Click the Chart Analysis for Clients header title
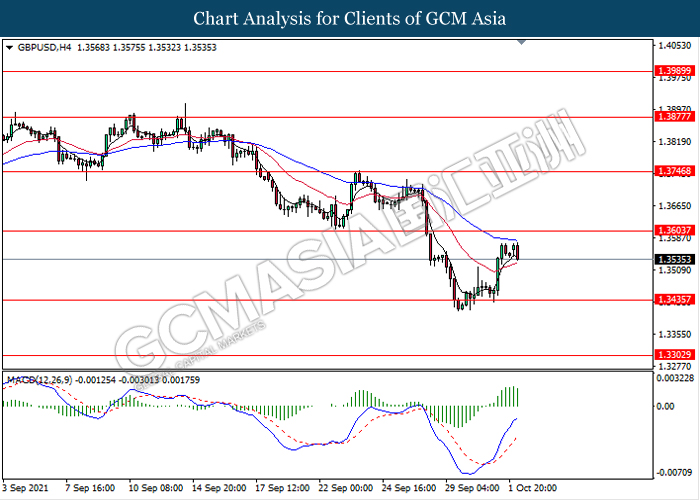 pos(350,18)
